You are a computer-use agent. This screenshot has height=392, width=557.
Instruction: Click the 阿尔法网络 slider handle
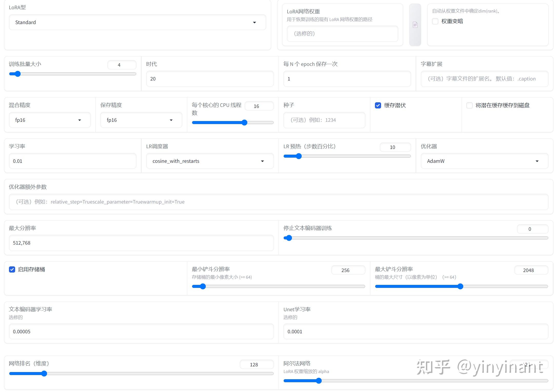coord(319,381)
